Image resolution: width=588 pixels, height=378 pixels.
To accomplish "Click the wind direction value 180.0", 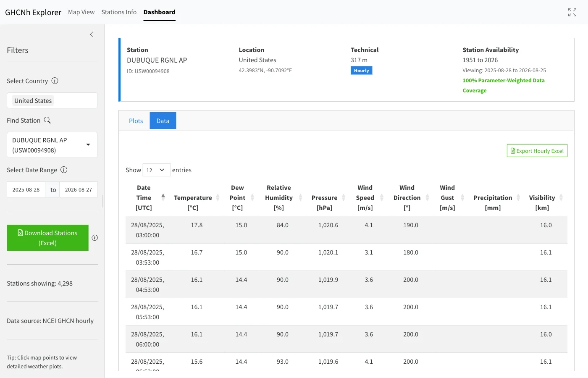I will [411, 252].
